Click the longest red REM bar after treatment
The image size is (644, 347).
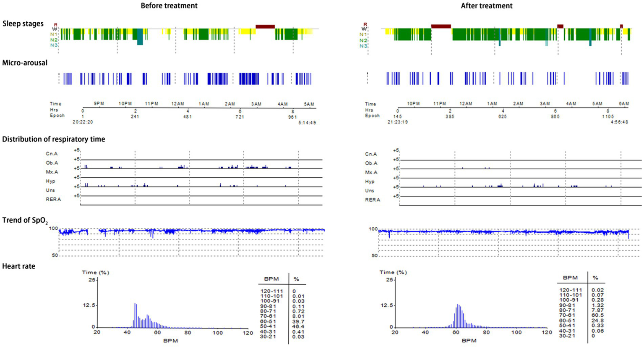point(441,26)
